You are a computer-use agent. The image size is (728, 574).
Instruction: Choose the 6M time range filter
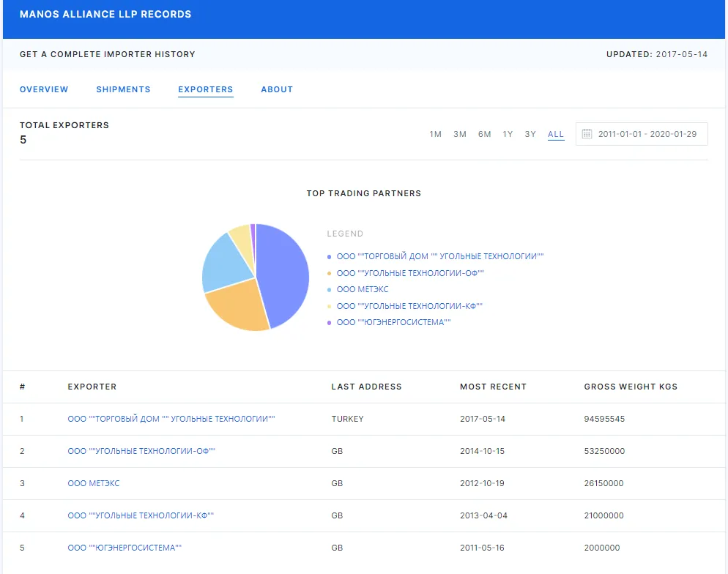pyautogui.click(x=484, y=134)
